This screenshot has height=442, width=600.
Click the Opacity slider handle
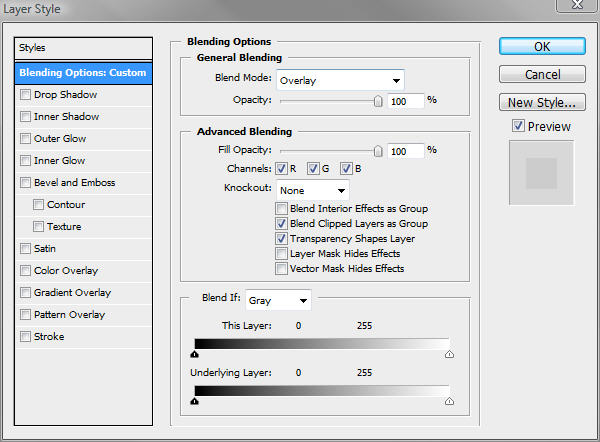(378, 101)
